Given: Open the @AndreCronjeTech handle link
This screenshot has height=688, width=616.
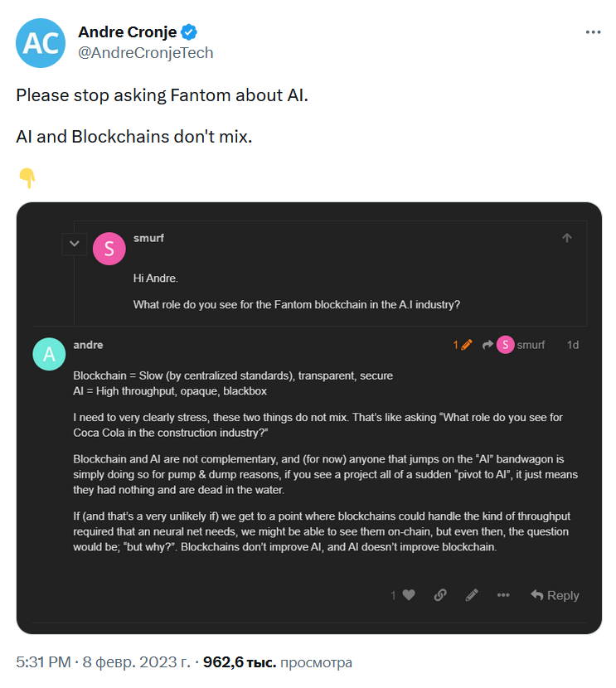Looking at the screenshot, I should click(x=145, y=53).
